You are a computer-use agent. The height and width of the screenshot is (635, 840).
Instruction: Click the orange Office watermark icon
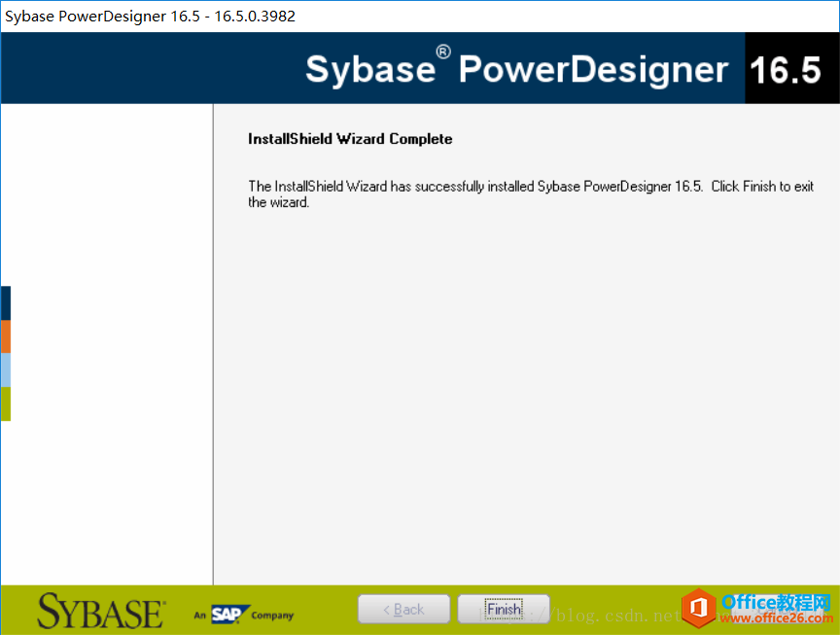pos(697,609)
